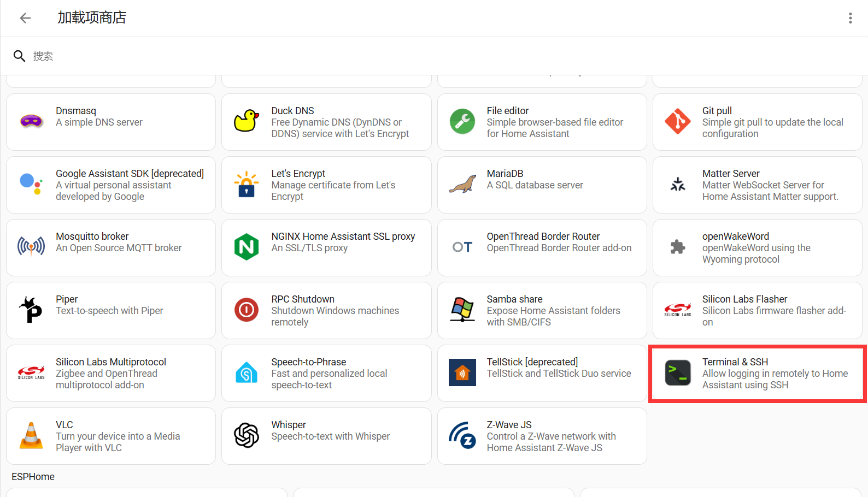Click the search magnifier icon

19,56
